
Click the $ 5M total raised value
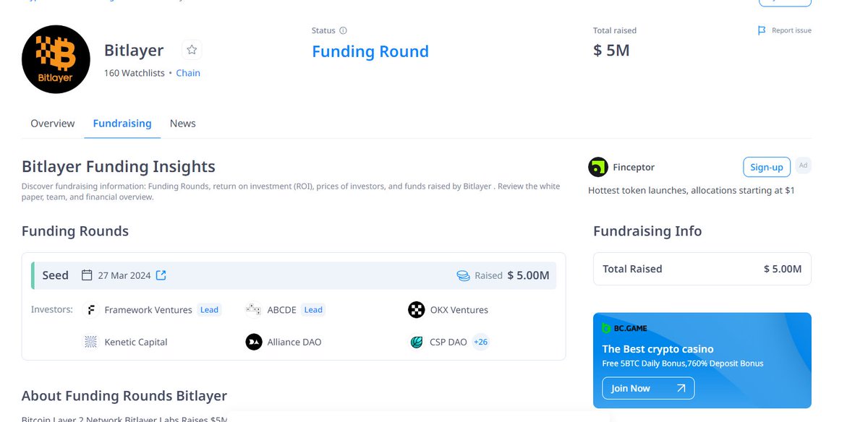pyautogui.click(x=611, y=51)
